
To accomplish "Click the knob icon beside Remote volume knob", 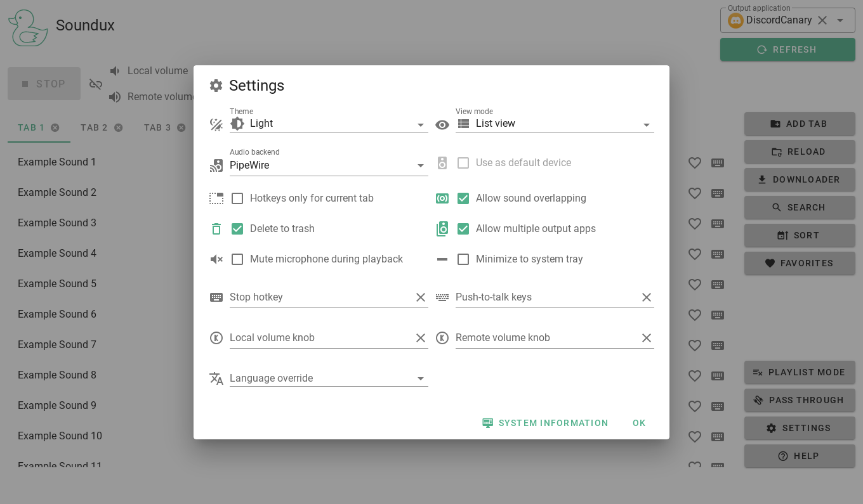I will pos(442,338).
